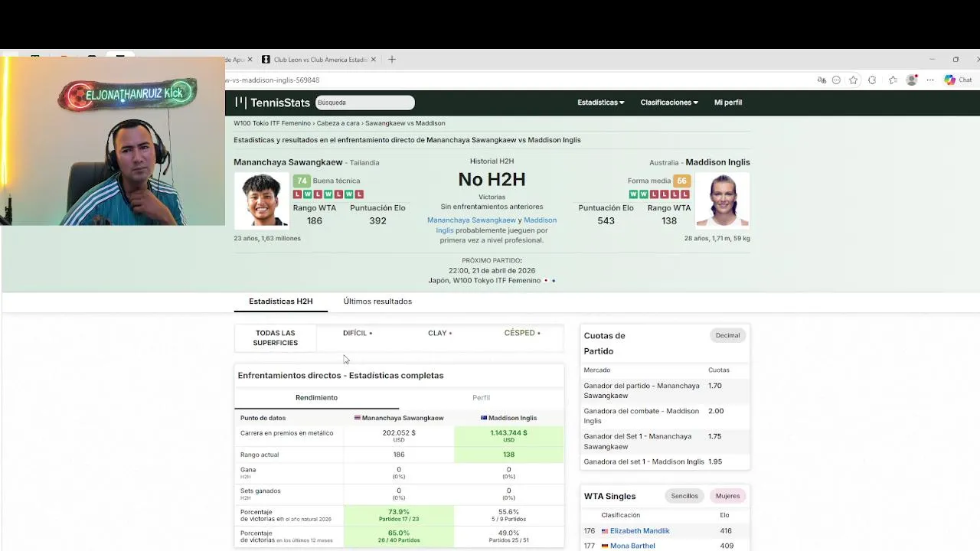Click Mananchaya Sawangkaew link in H2H text

[x=472, y=220]
